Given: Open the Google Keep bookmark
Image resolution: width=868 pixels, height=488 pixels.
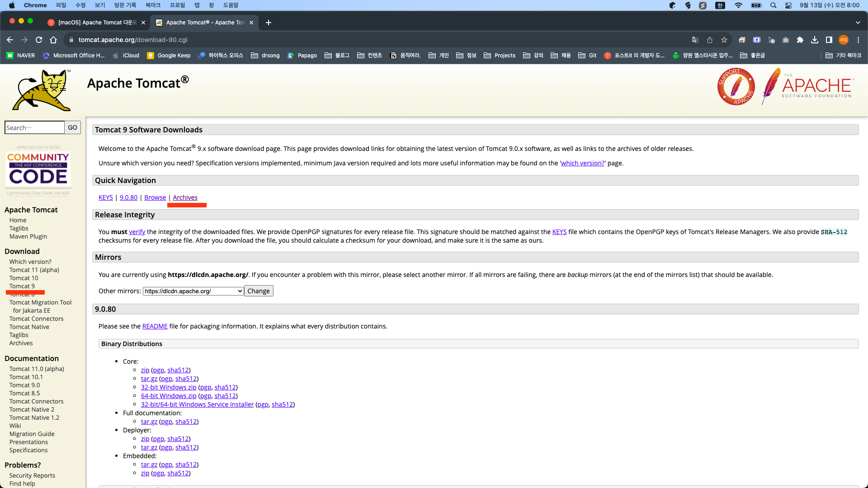Looking at the screenshot, I should pyautogui.click(x=169, y=56).
